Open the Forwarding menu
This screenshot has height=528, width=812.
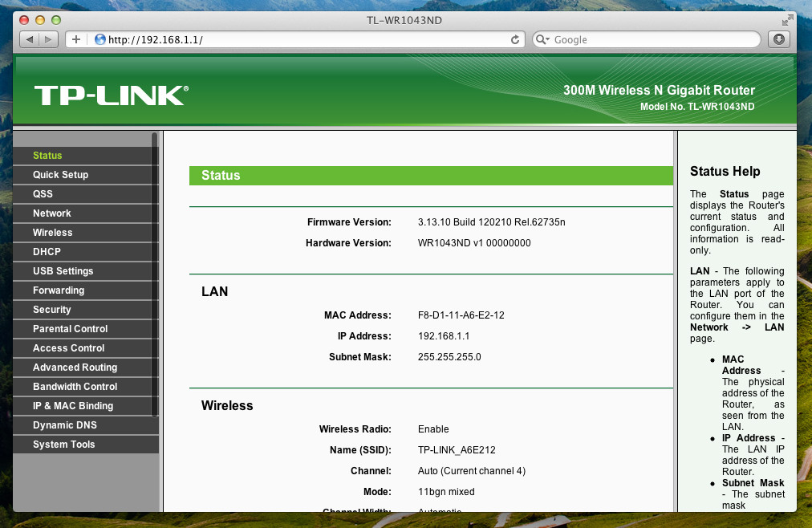coord(85,290)
